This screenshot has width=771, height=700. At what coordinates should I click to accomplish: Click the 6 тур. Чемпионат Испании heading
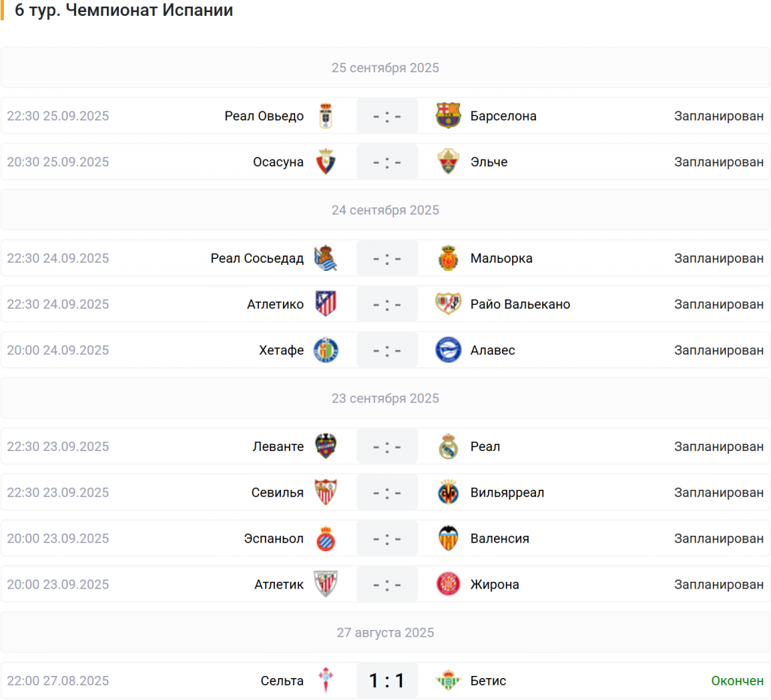click(x=124, y=10)
